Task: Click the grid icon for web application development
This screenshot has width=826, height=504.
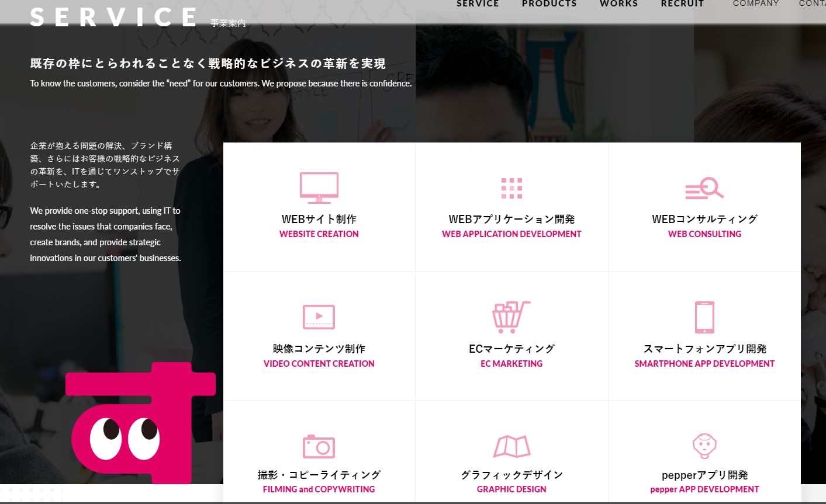Action: [x=512, y=188]
